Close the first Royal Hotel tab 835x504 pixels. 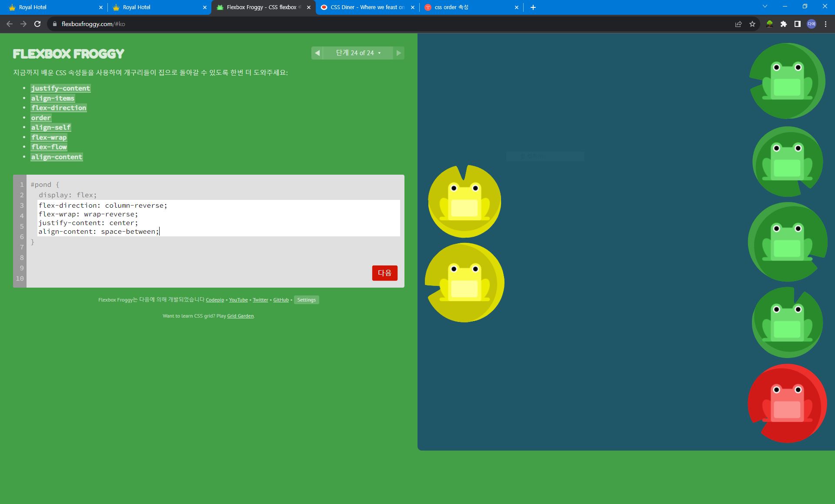pos(101,7)
